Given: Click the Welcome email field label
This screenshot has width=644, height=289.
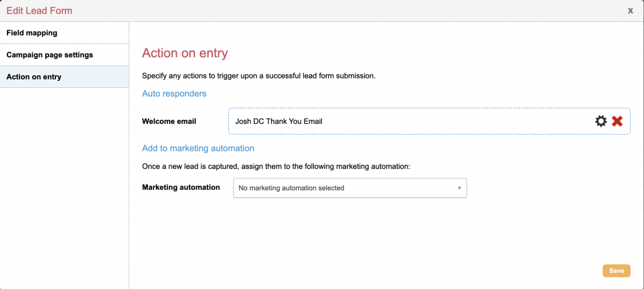Looking at the screenshot, I should [x=169, y=121].
